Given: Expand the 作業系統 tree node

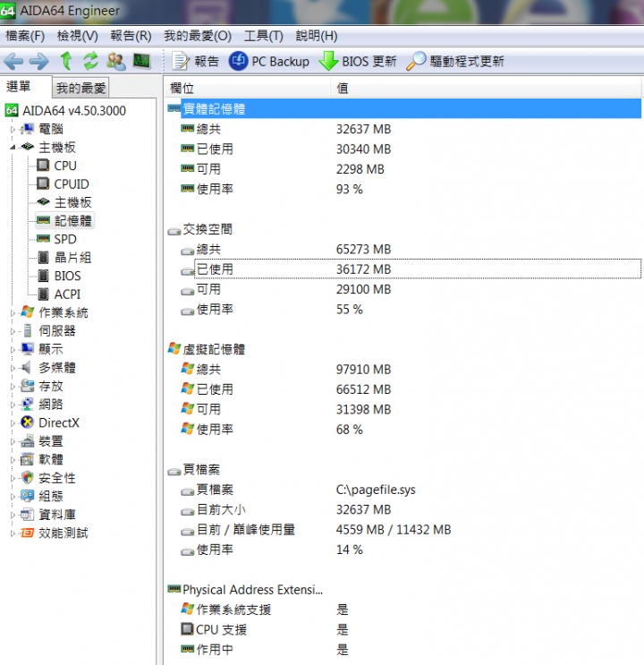Looking at the screenshot, I should coord(13,312).
